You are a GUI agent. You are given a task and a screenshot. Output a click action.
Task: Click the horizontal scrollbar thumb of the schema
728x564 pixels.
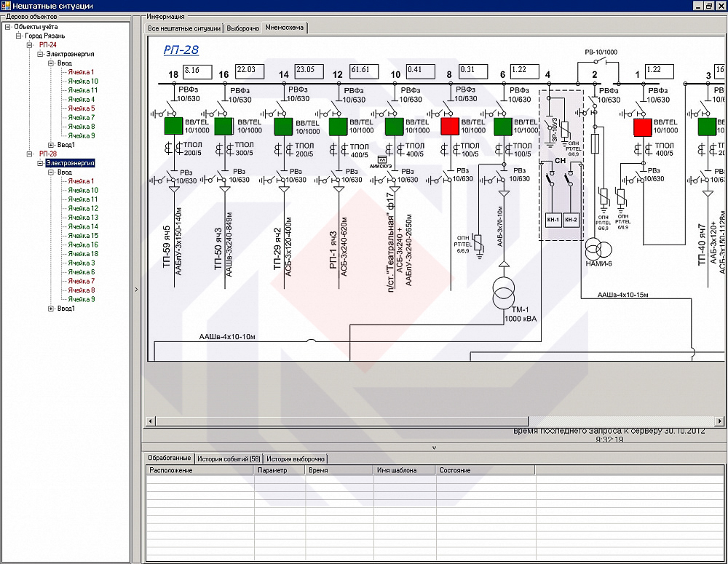click(x=342, y=421)
